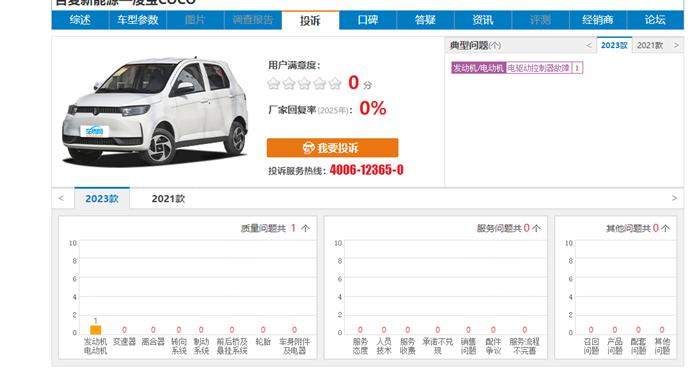Switch to the 口碑 tab
Viewport: 700px width, 372px height.
368,20
